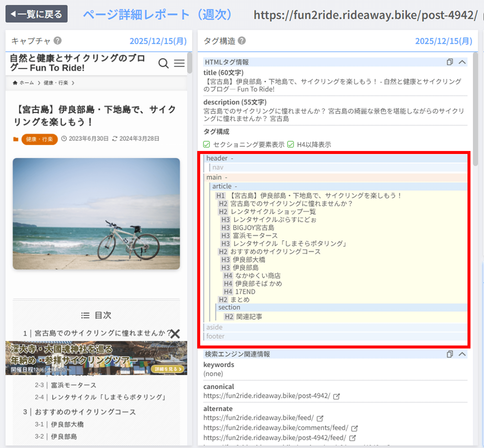The image size is (484, 448).
Task: Click the help icon next to タグ構造
Action: pos(242,40)
